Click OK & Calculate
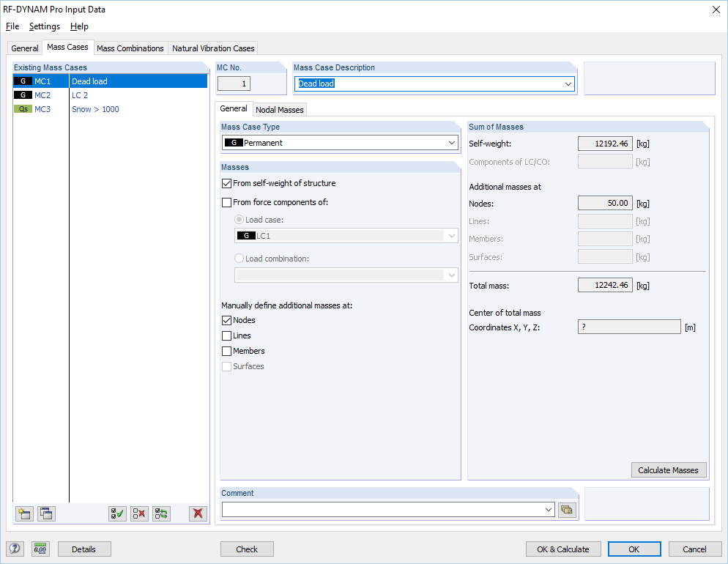Screen dimensions: 728x564 [563, 549]
